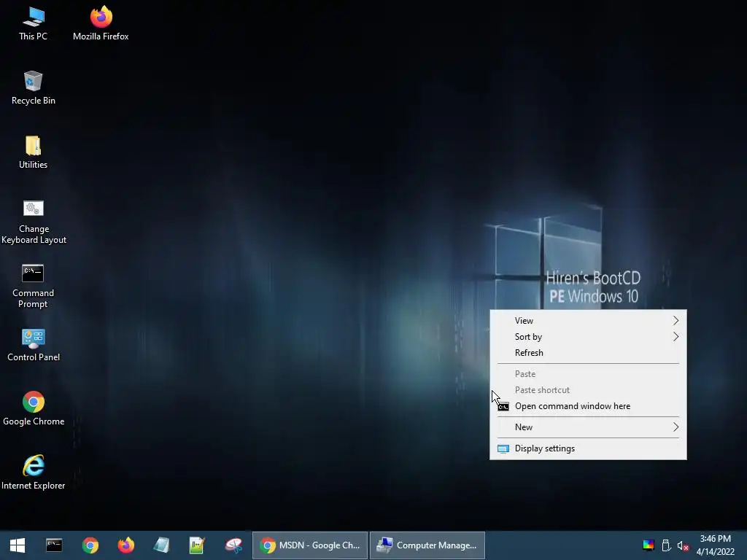The image size is (747, 560).
Task: Open the blue notebook taskbar app
Action: [x=161, y=545]
